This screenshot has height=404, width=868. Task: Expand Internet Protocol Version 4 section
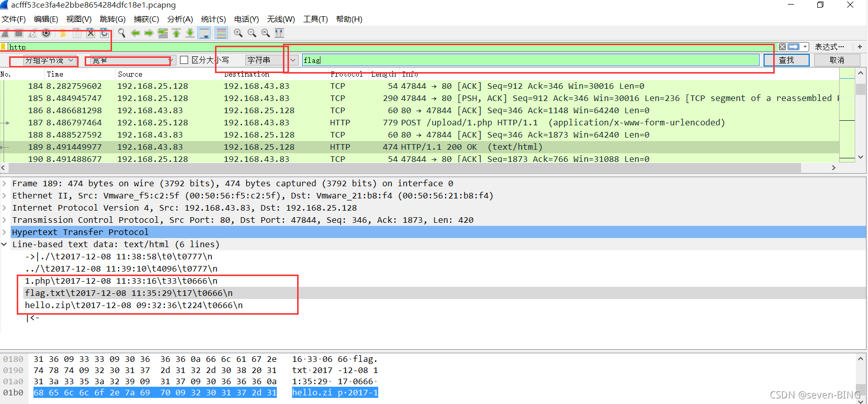(4, 208)
